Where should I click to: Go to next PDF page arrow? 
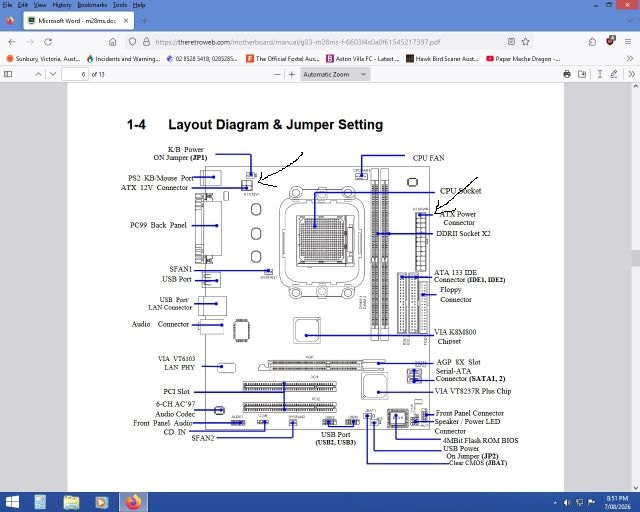53,74
